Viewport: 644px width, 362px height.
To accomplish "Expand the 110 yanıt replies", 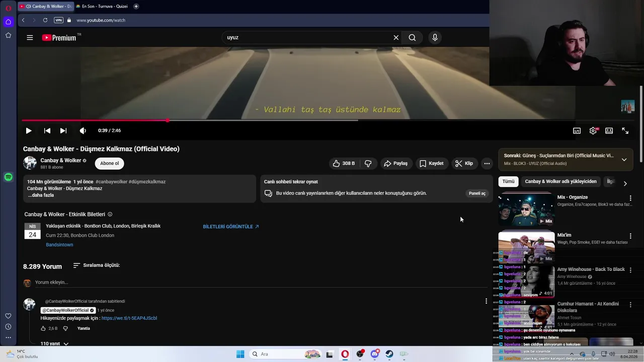I will click(54, 344).
